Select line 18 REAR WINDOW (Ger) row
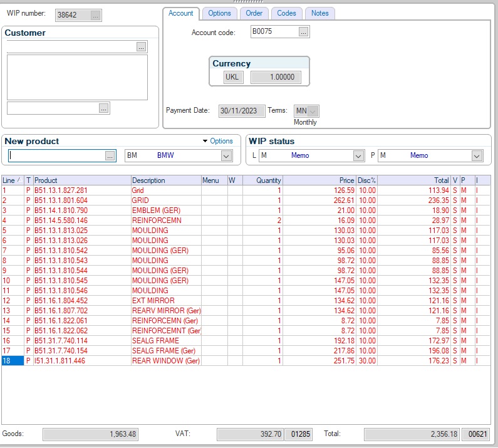This screenshot has width=498, height=448. 165,361
